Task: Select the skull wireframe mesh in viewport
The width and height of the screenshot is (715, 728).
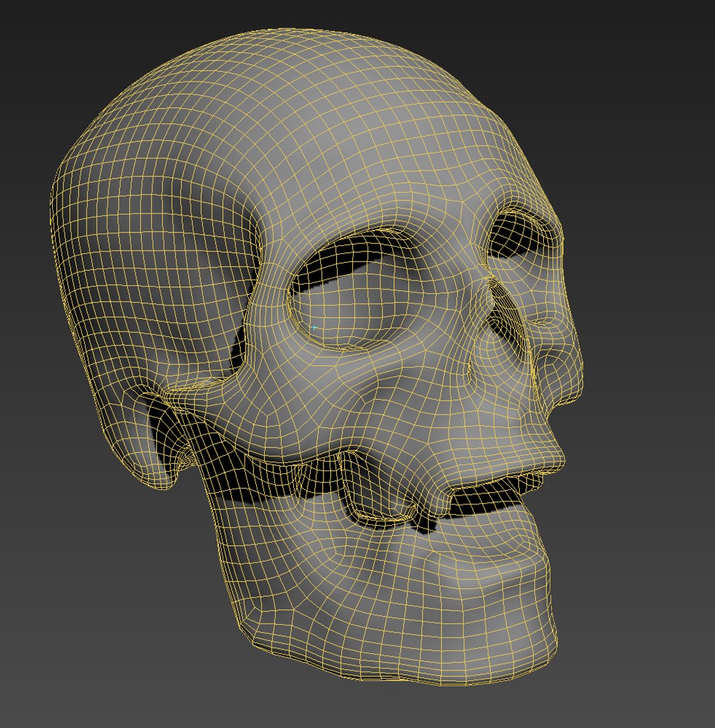Action: [x=315, y=357]
